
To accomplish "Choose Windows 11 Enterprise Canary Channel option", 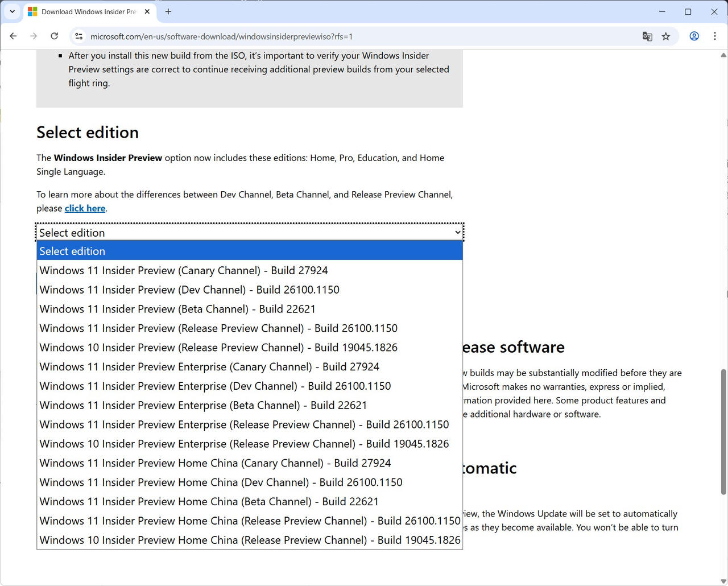I will (x=250, y=367).
